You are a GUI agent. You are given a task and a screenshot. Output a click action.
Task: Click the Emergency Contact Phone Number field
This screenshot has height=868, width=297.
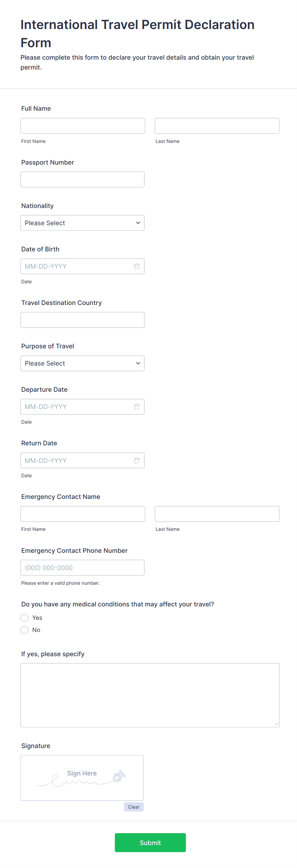coord(83,568)
